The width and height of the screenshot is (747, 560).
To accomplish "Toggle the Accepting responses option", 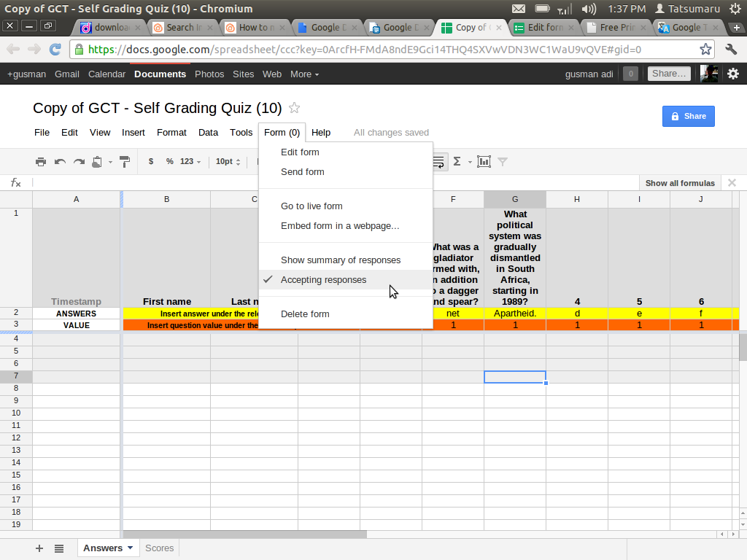I will tap(323, 280).
